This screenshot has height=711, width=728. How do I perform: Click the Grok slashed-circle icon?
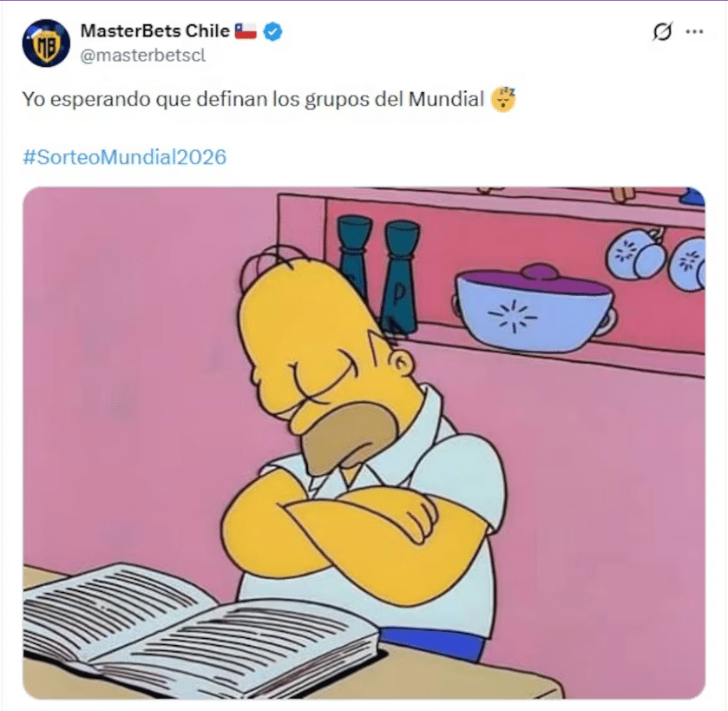coord(662,31)
